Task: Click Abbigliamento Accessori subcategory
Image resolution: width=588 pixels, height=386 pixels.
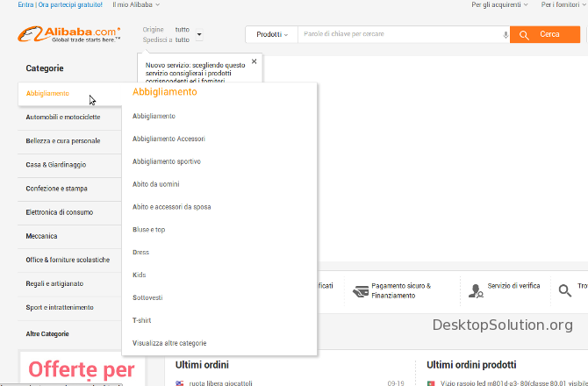Action: pyautogui.click(x=169, y=139)
